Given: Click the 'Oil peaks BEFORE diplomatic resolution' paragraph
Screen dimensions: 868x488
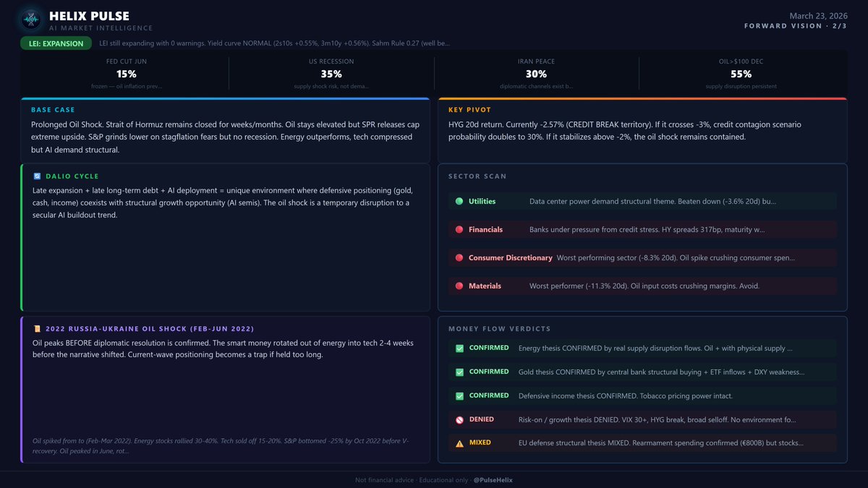Looking at the screenshot, I should (220, 348).
